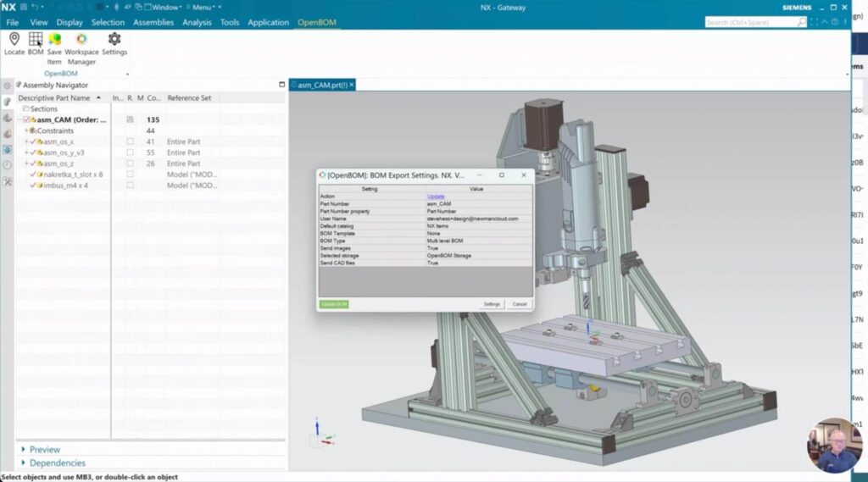Click the help icon beside search
The image size is (868, 482).
[x=835, y=22]
